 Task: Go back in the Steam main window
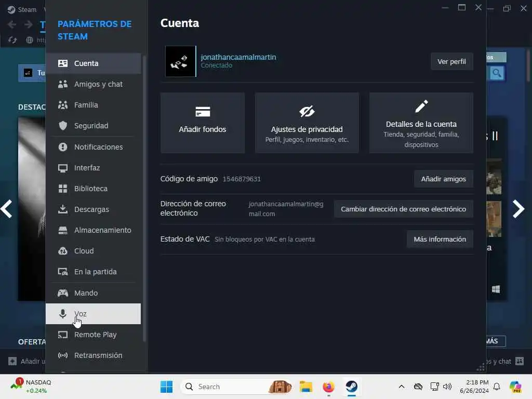(12, 24)
